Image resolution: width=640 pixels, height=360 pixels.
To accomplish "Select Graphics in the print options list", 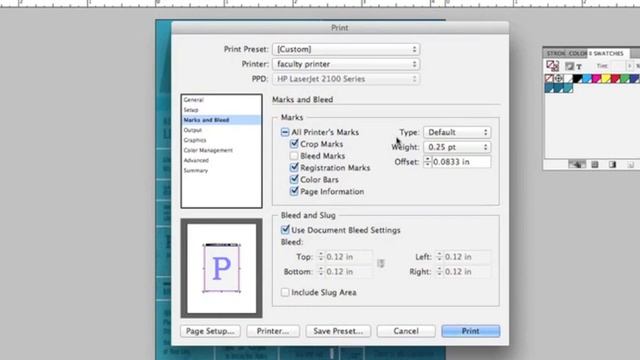I will pyautogui.click(x=221, y=140).
